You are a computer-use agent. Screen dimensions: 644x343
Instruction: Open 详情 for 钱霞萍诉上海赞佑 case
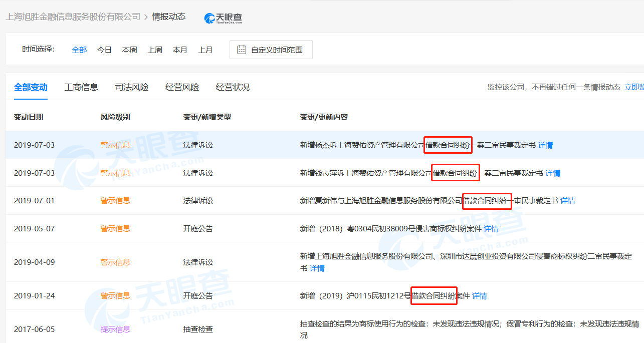(x=553, y=173)
